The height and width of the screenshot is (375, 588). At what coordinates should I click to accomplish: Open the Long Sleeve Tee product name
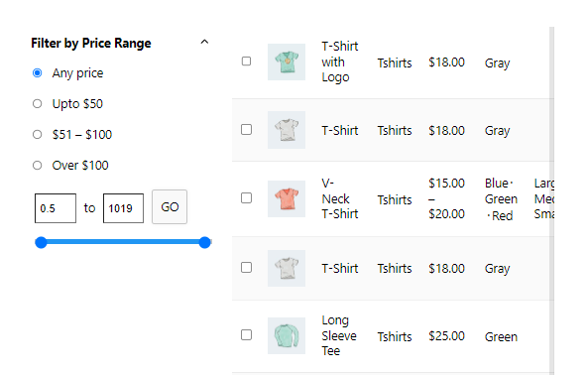(x=339, y=335)
